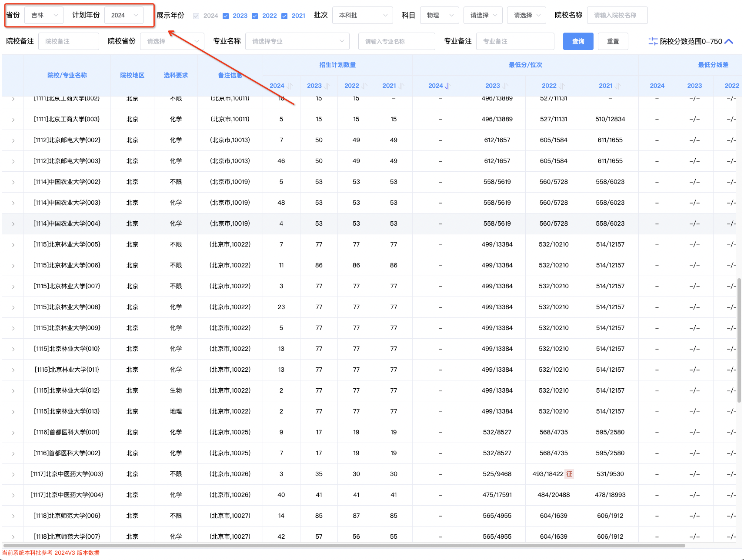744x560 pixels.
Task: Expand the 北京林业大学{005} row
Action: (x=13, y=245)
